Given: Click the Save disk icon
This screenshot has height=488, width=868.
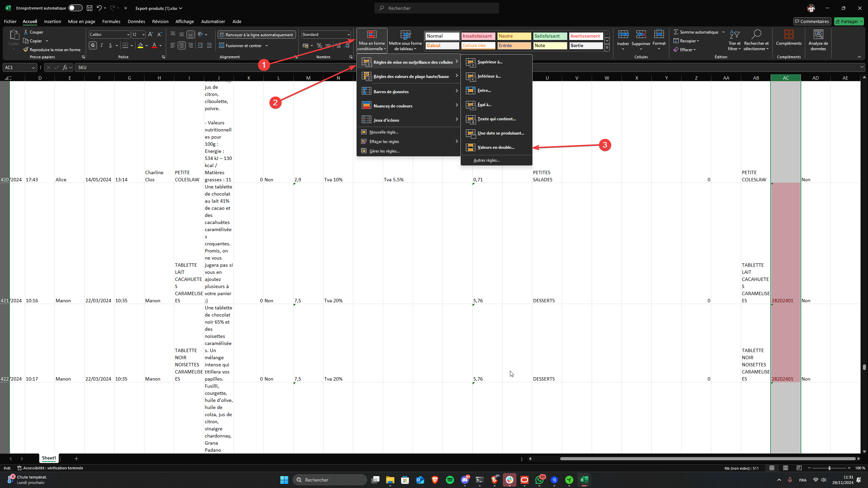Looking at the screenshot, I should pos(90,8).
